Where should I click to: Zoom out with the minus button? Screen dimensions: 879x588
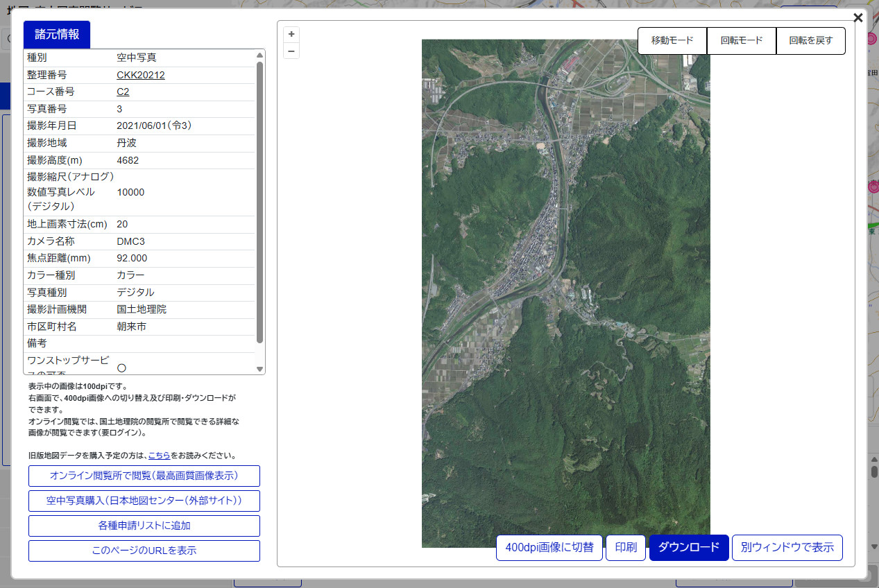click(x=291, y=51)
